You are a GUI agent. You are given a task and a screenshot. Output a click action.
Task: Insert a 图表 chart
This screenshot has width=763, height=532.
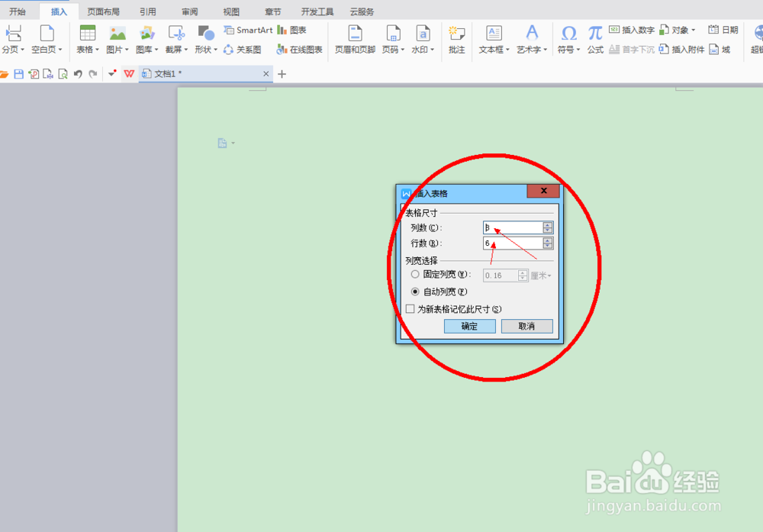[291, 31]
